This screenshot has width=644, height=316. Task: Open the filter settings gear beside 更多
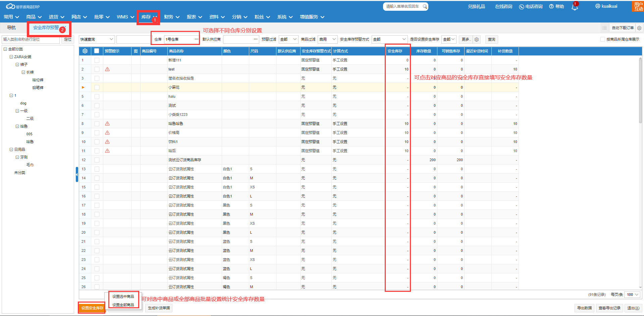(x=477, y=39)
